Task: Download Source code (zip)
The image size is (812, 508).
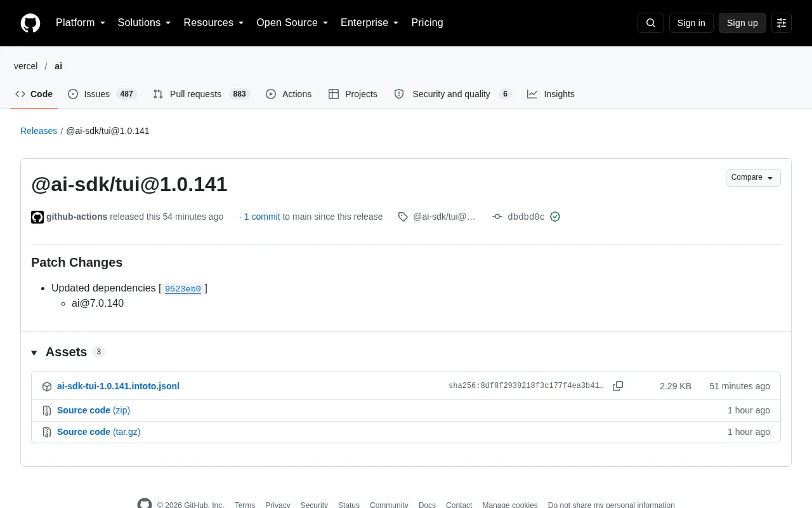Action: pos(93,410)
